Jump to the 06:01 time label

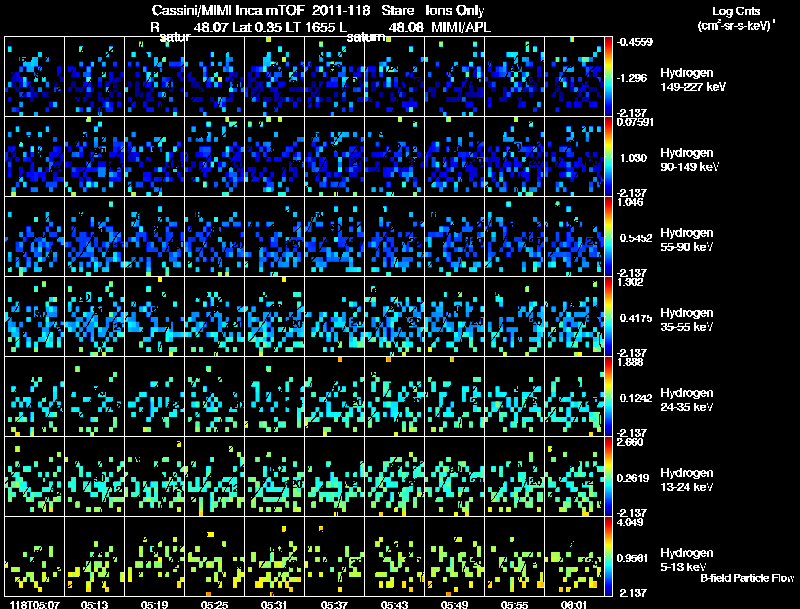tap(574, 603)
